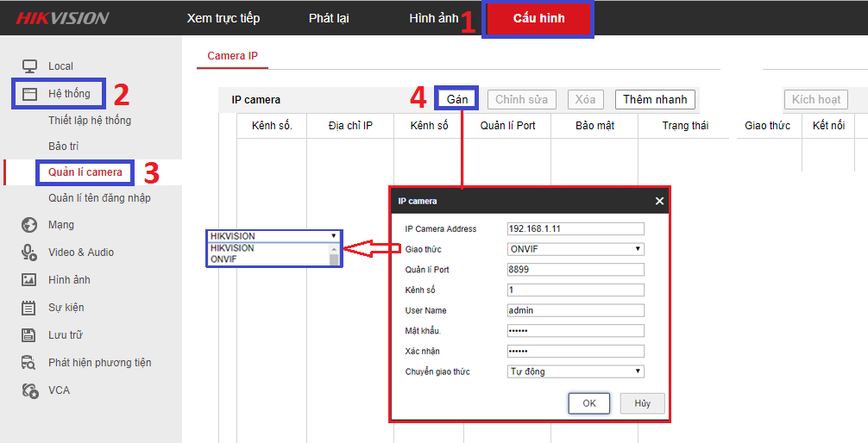Focus the User Name field

click(576, 310)
